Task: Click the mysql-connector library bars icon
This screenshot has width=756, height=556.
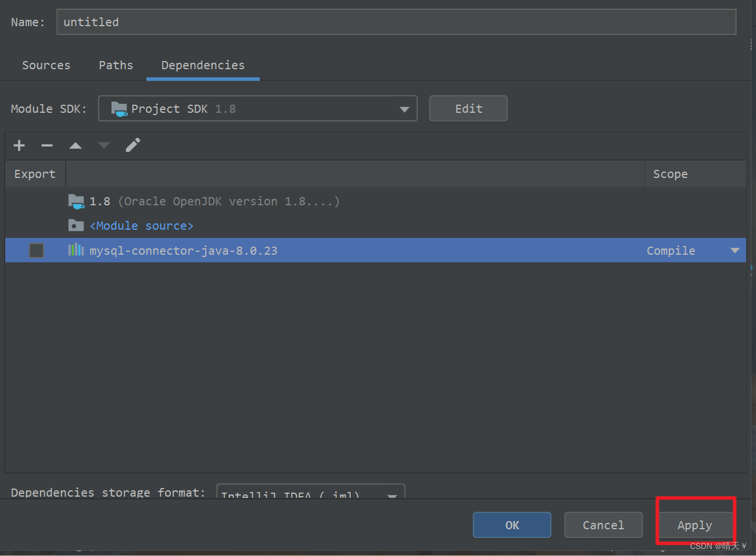Action: pos(76,250)
